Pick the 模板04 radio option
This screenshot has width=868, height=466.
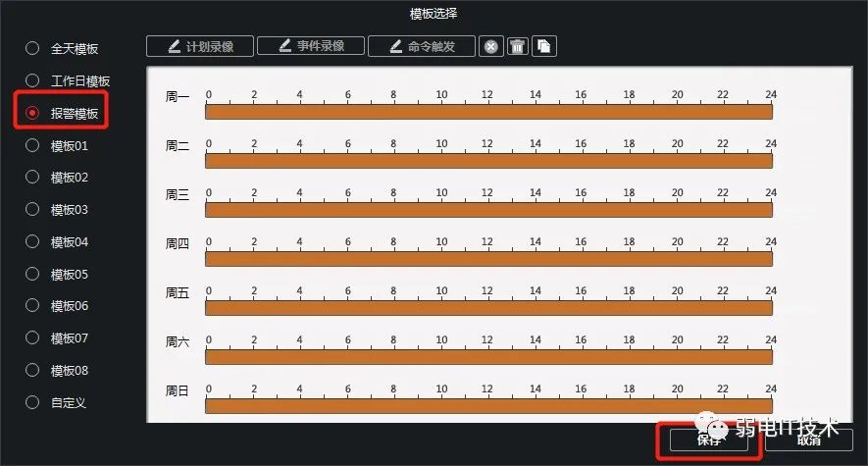[32, 242]
